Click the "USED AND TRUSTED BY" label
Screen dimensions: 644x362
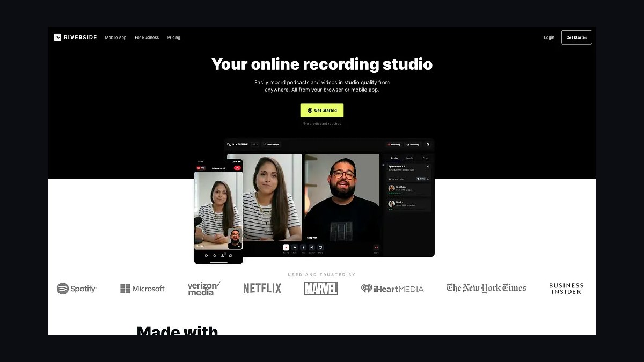coord(322,275)
